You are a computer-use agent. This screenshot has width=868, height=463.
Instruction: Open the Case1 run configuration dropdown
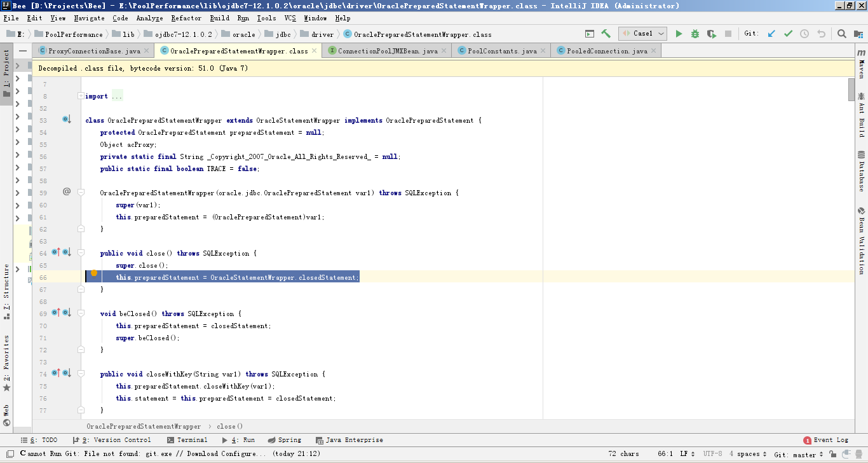click(642, 34)
